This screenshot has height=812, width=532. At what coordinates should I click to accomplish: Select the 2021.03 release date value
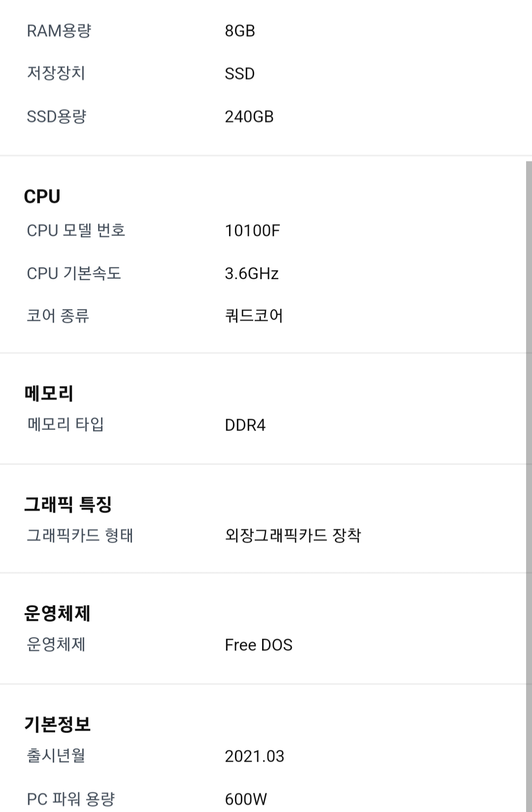[254, 756]
